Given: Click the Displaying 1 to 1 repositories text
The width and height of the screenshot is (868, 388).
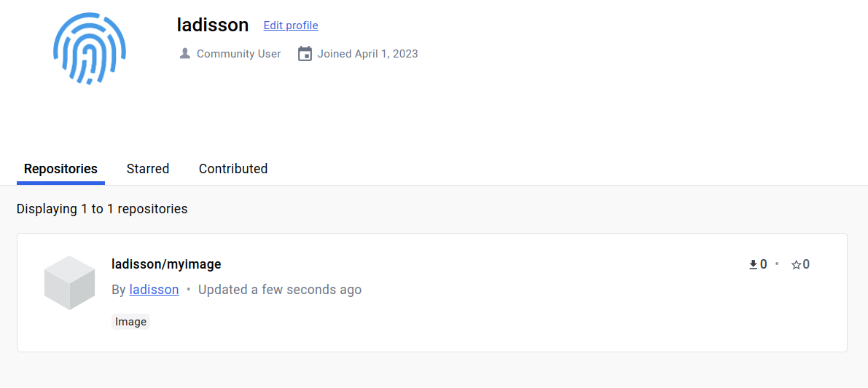Looking at the screenshot, I should point(102,209).
